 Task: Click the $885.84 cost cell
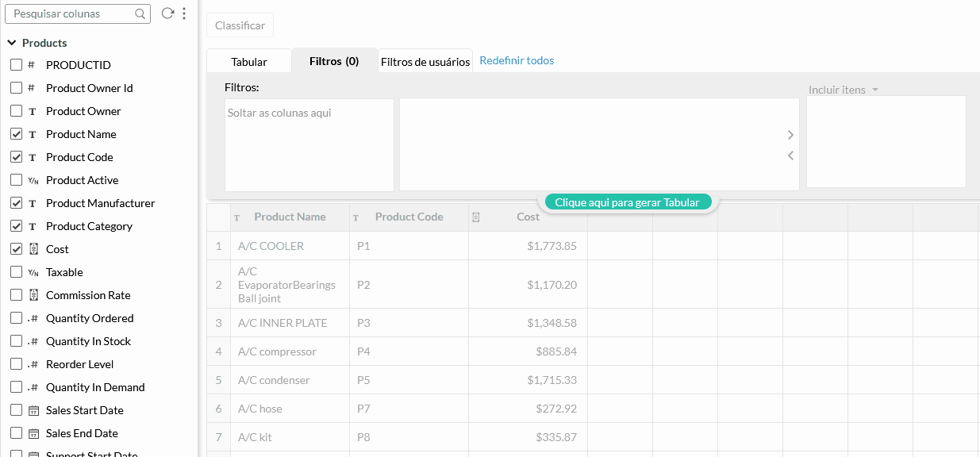(x=528, y=351)
